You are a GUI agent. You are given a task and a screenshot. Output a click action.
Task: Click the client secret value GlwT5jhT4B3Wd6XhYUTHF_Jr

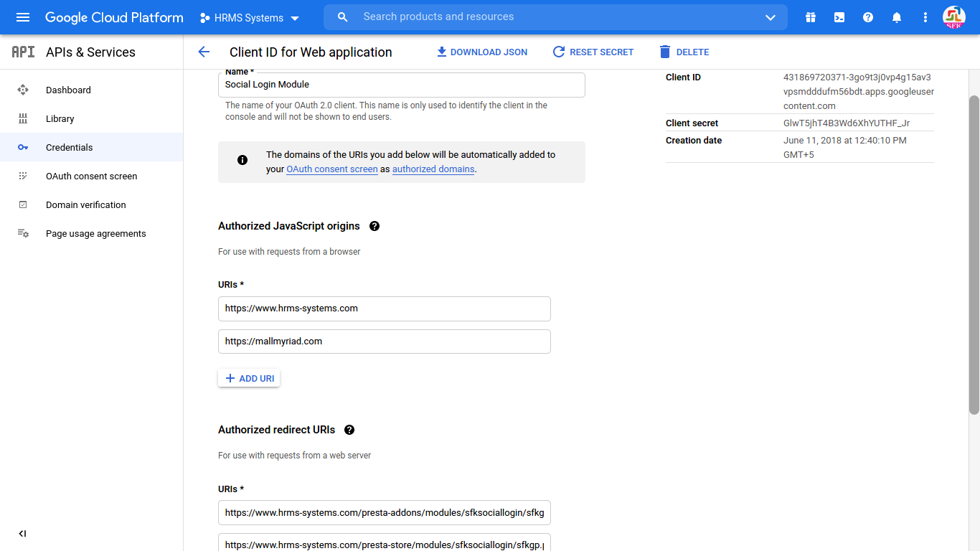click(x=847, y=123)
